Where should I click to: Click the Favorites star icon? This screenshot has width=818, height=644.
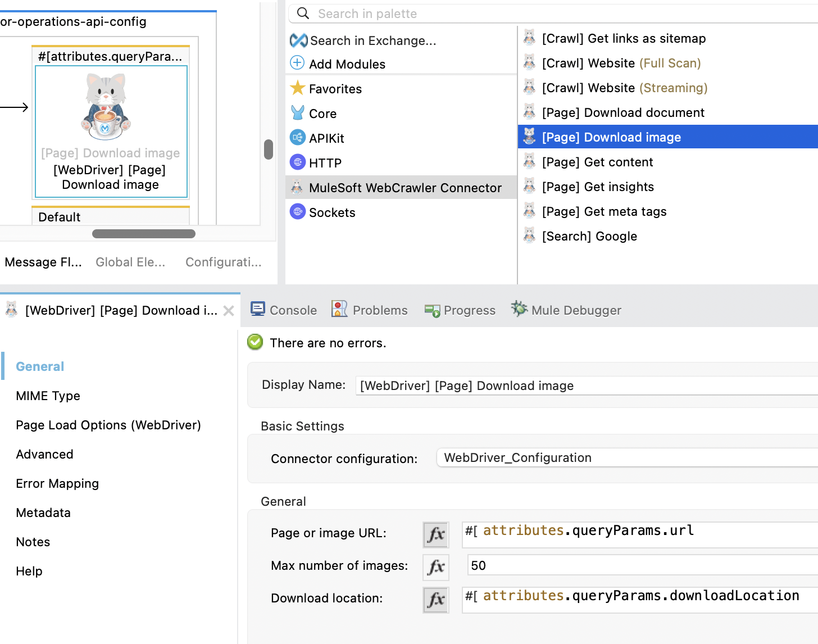[297, 88]
